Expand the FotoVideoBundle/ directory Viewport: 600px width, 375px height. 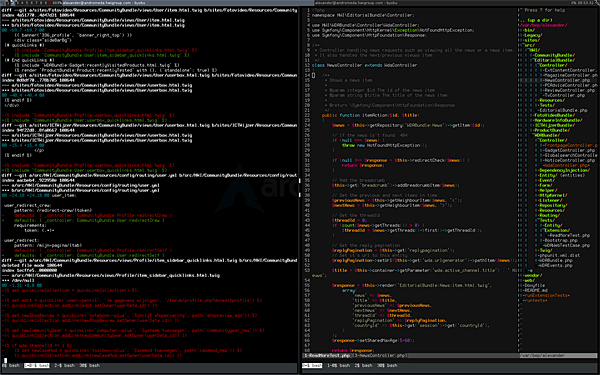pos(553,115)
